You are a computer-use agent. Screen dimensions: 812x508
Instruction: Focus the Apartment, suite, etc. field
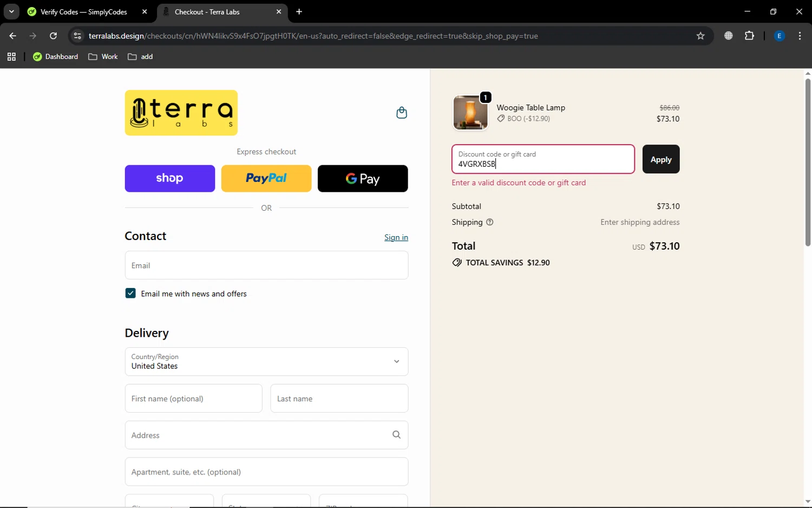pyautogui.click(x=266, y=472)
